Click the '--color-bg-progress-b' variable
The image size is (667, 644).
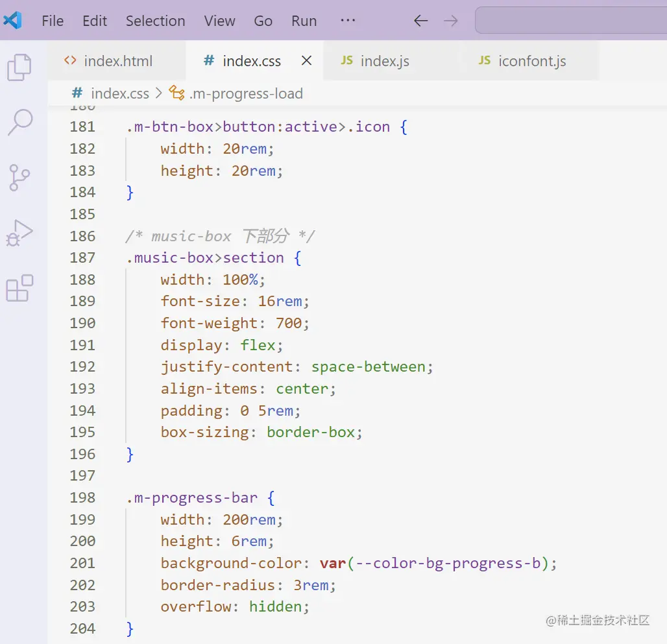448,563
